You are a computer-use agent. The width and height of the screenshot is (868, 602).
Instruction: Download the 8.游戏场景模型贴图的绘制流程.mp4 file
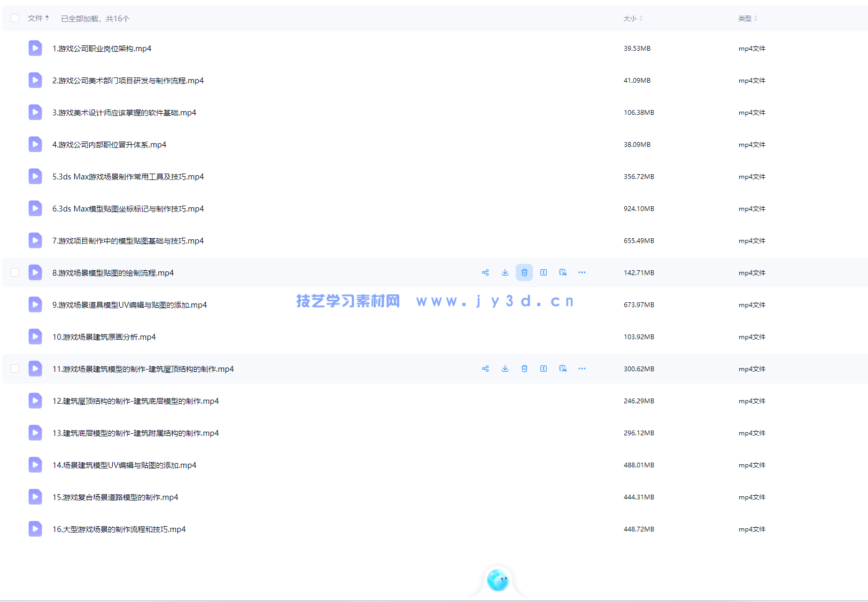click(505, 272)
